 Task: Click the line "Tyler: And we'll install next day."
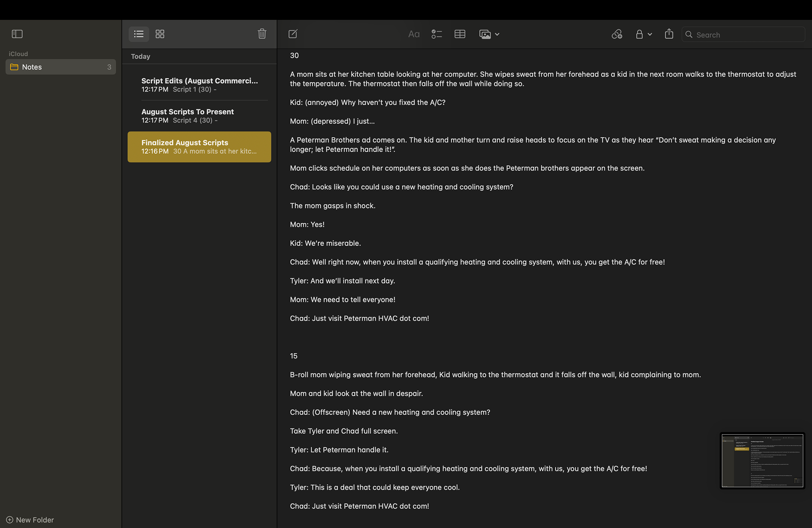click(343, 281)
